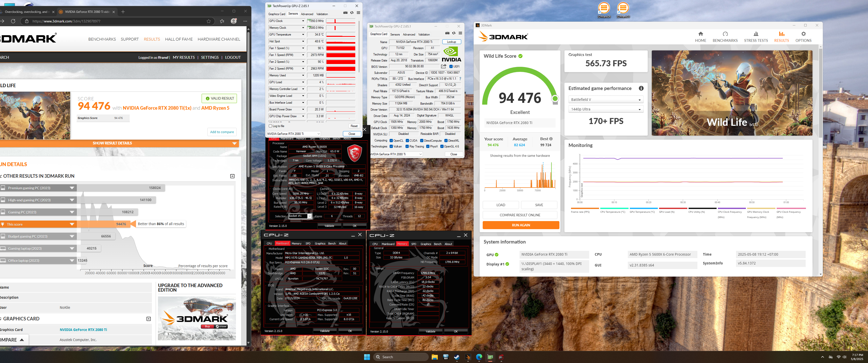Viewport: 868px width, 363px height.
Task: Go to HOME in 3DMark app
Action: (700, 37)
